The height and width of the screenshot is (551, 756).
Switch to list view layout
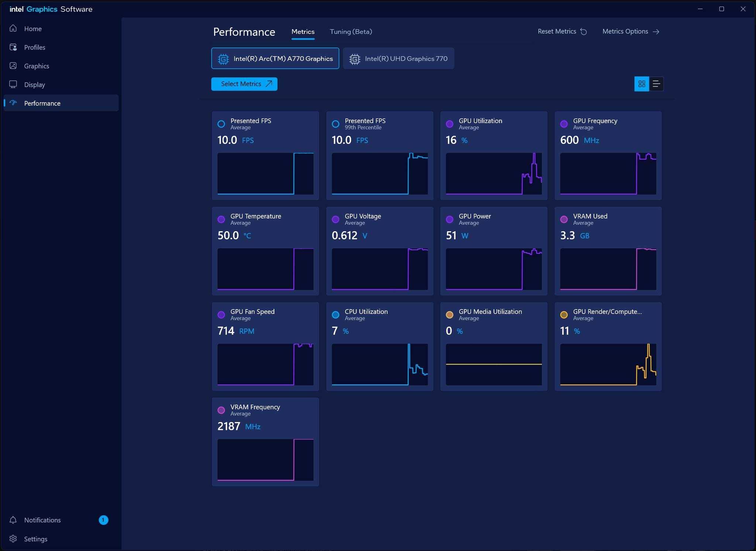click(656, 84)
